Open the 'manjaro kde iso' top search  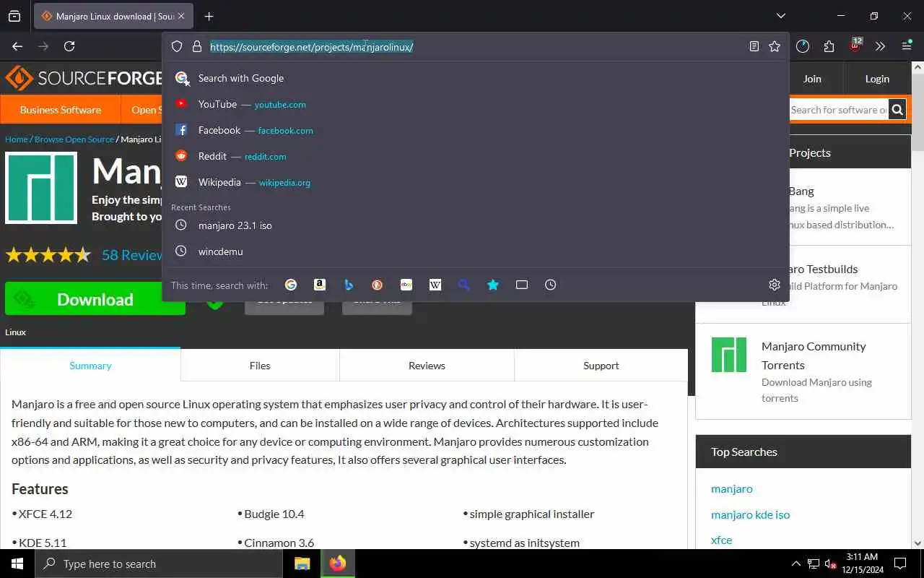coord(751,514)
